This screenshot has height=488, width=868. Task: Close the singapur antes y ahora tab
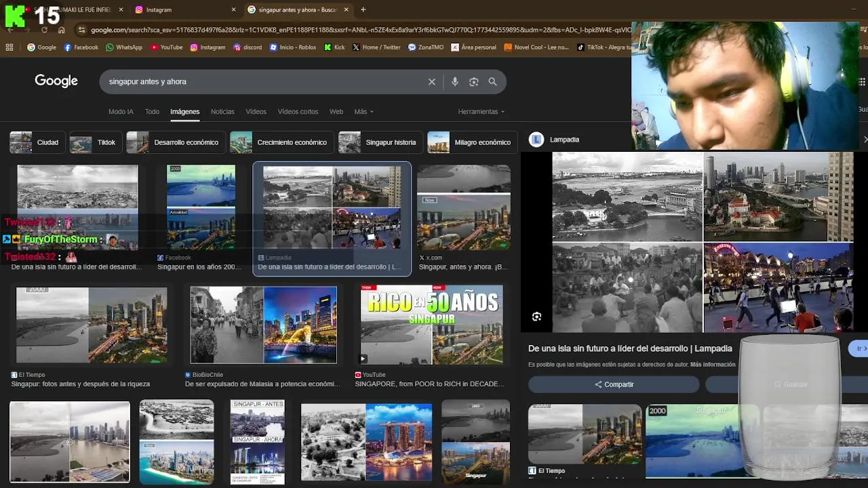click(347, 9)
